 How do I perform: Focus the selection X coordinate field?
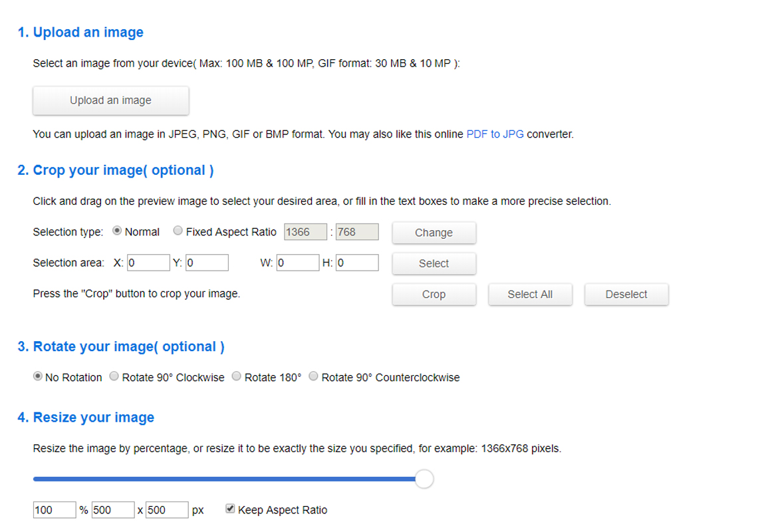click(x=148, y=263)
